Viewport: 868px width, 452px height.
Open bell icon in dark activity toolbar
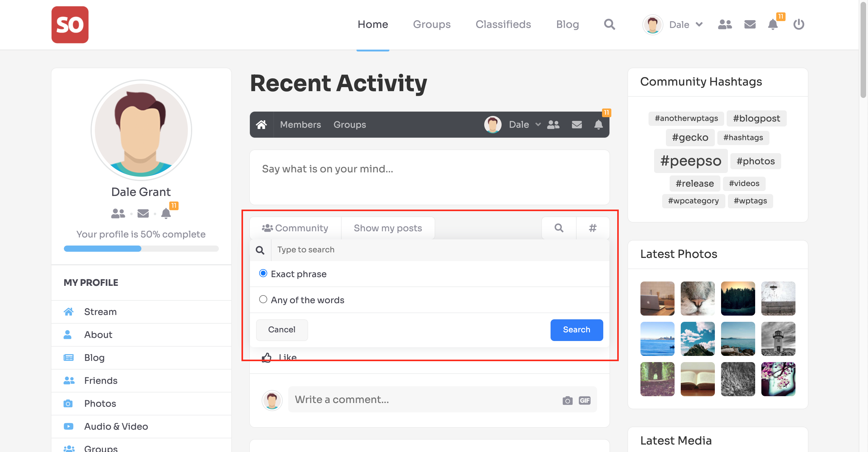tap(598, 125)
